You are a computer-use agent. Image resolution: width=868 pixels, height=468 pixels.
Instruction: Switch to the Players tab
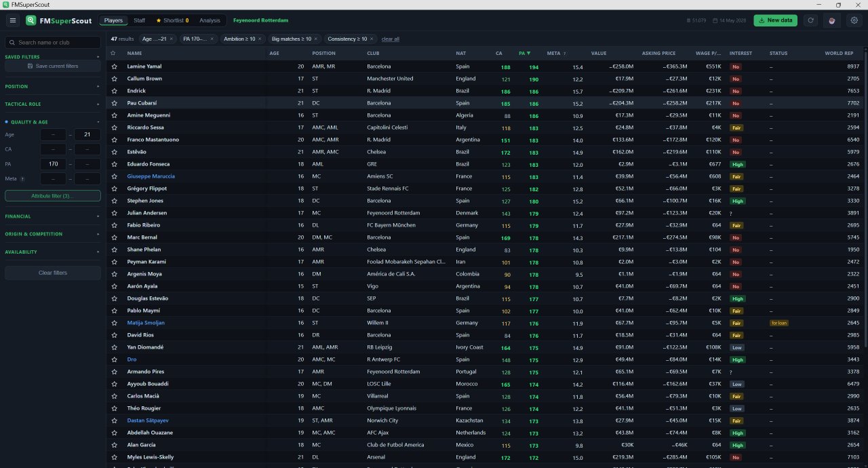(113, 20)
